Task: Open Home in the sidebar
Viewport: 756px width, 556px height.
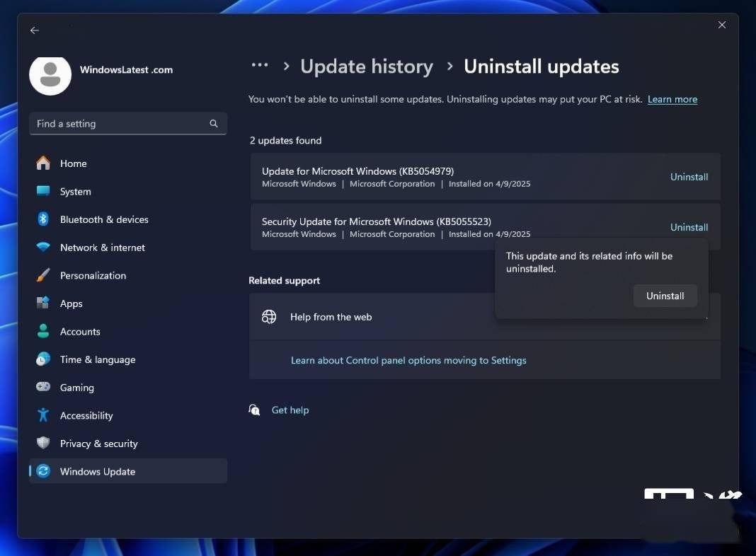Action: pos(127,163)
